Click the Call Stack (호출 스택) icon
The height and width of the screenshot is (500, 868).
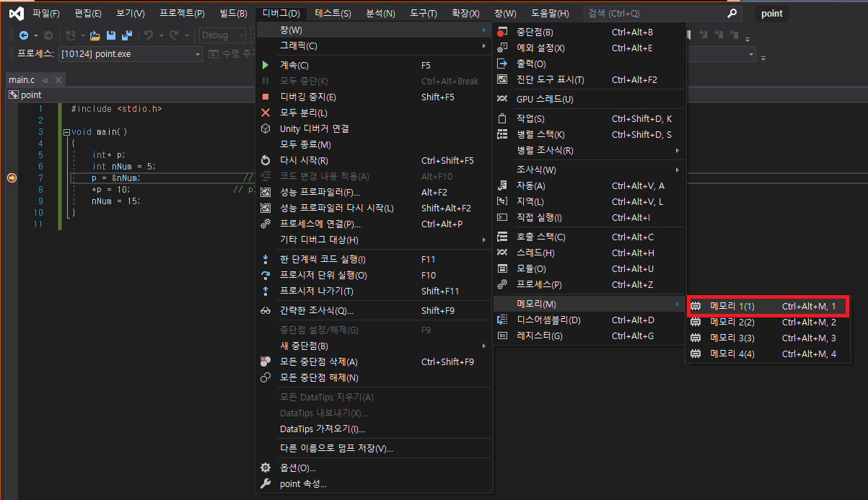coord(503,237)
